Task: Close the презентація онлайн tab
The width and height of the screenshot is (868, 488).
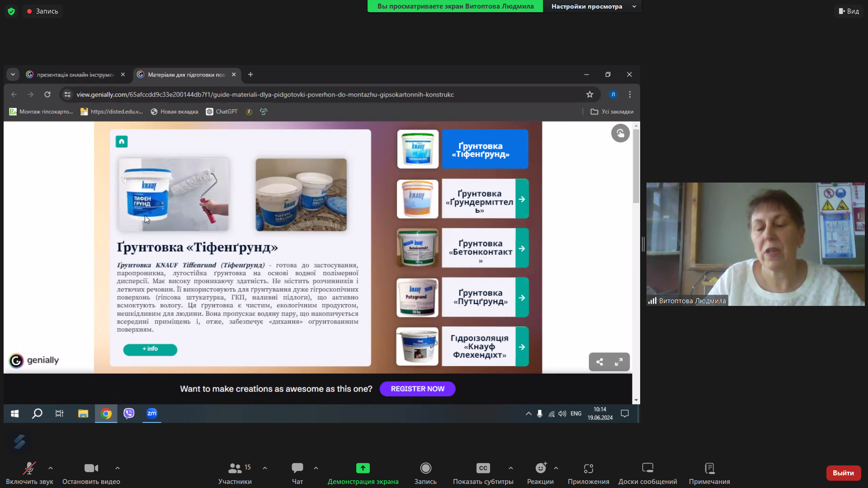Action: pos(123,75)
